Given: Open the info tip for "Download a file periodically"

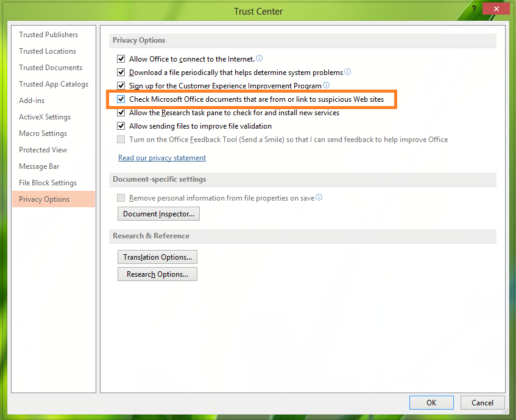Looking at the screenshot, I should (x=347, y=71).
